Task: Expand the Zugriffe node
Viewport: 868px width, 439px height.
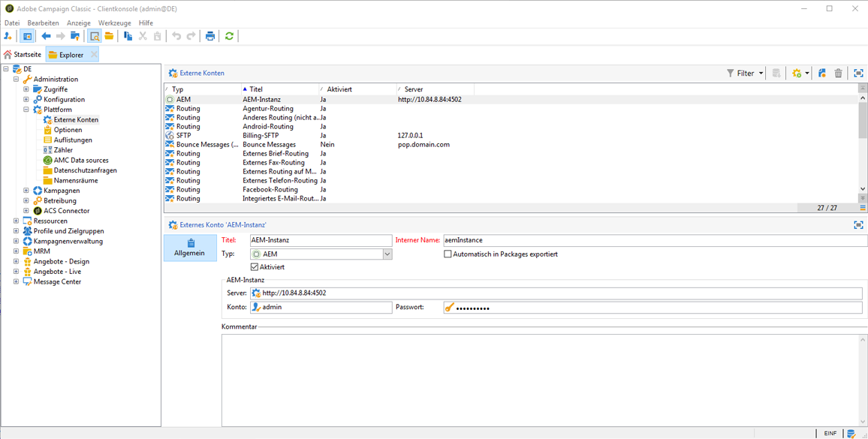Action: [x=26, y=89]
